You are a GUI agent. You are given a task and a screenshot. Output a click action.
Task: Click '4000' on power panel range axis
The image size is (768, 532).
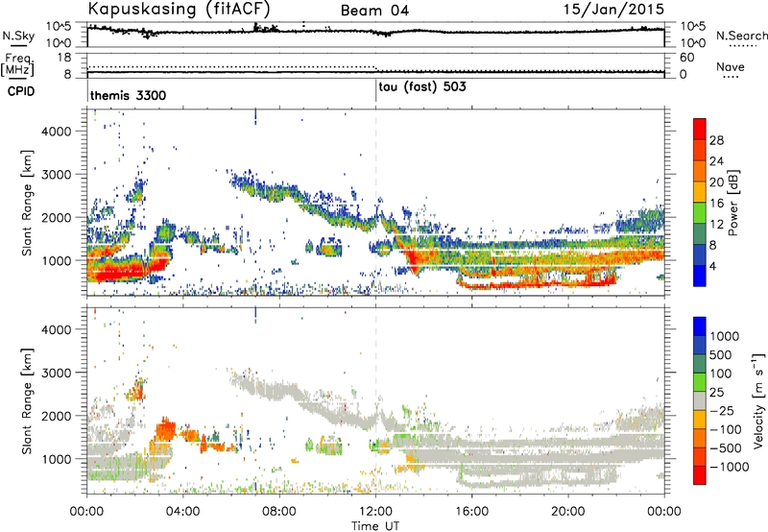coord(57,132)
